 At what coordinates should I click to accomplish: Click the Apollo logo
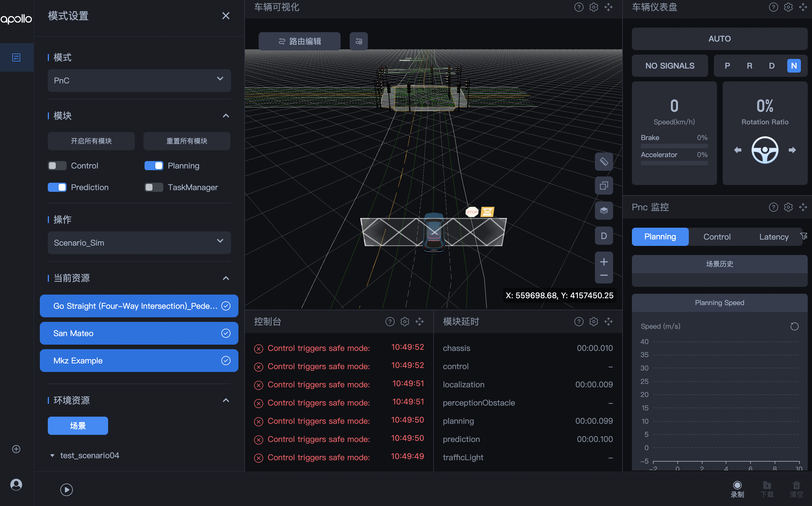point(16,19)
